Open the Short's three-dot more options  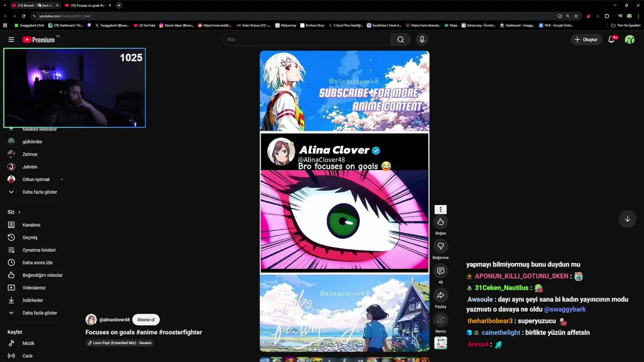coord(441,209)
